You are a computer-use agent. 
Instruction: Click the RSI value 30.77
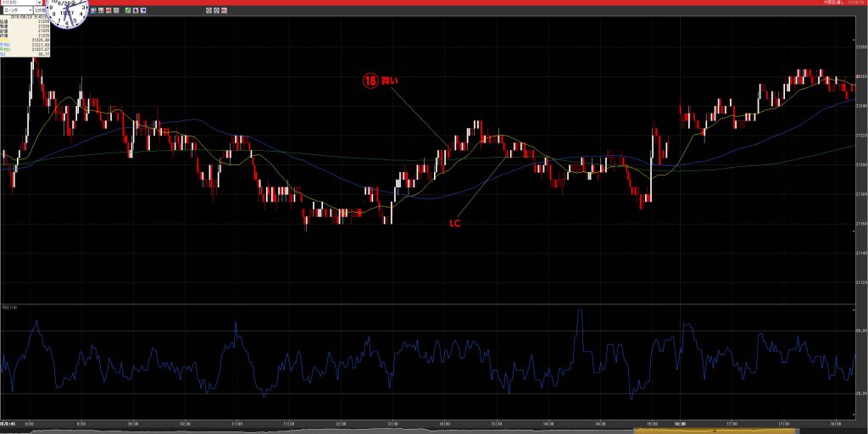pos(44,54)
